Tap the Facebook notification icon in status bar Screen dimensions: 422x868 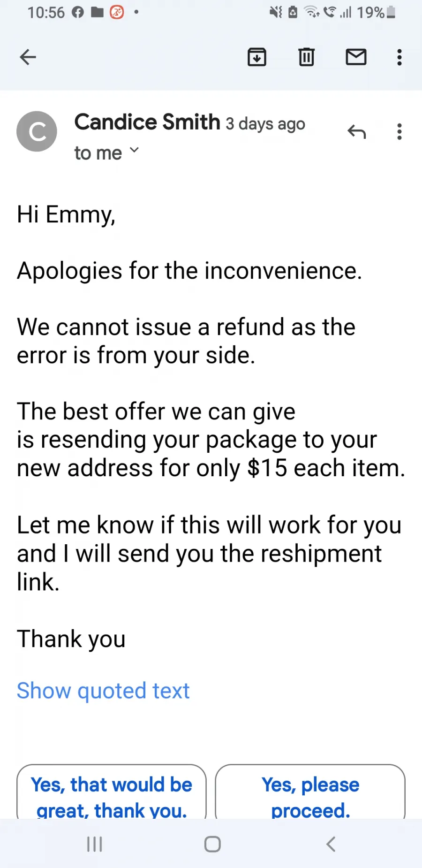[78, 12]
